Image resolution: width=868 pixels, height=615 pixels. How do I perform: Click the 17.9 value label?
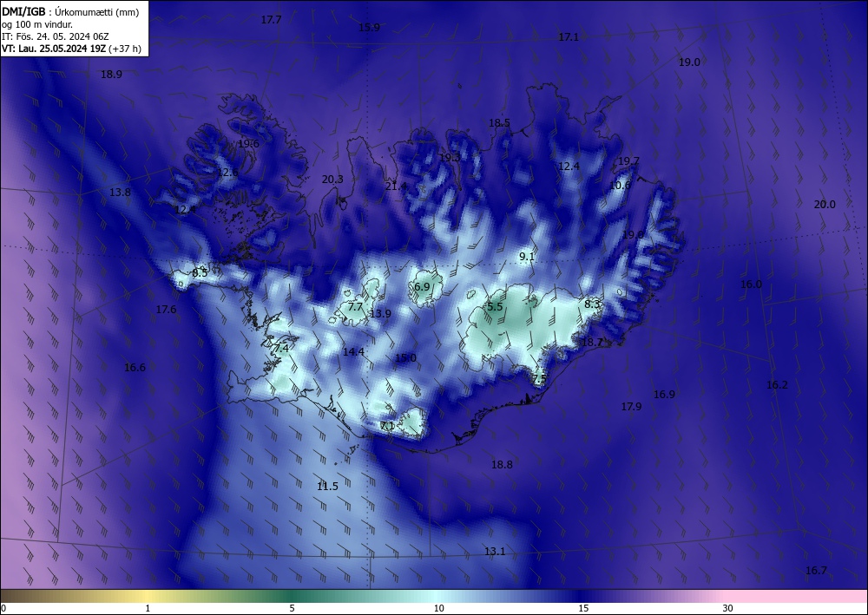click(x=631, y=407)
